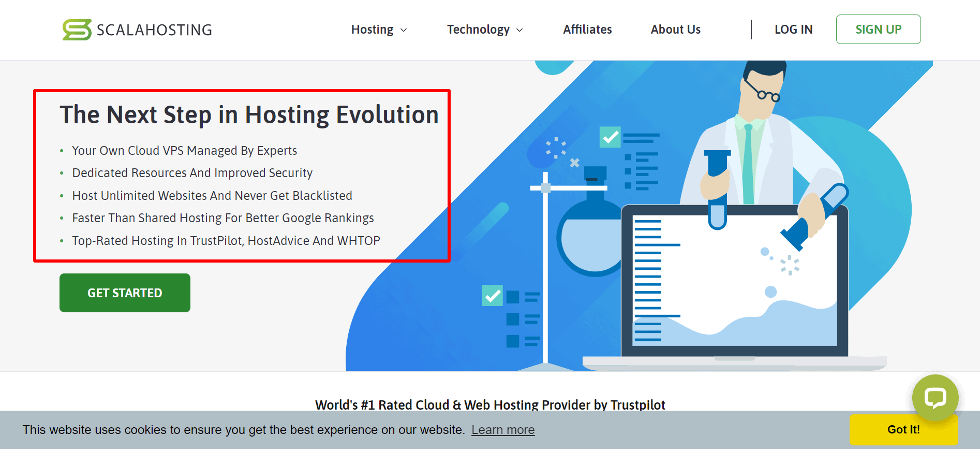980x449 pixels.
Task: Open the Hosting menu item
Action: (x=373, y=30)
